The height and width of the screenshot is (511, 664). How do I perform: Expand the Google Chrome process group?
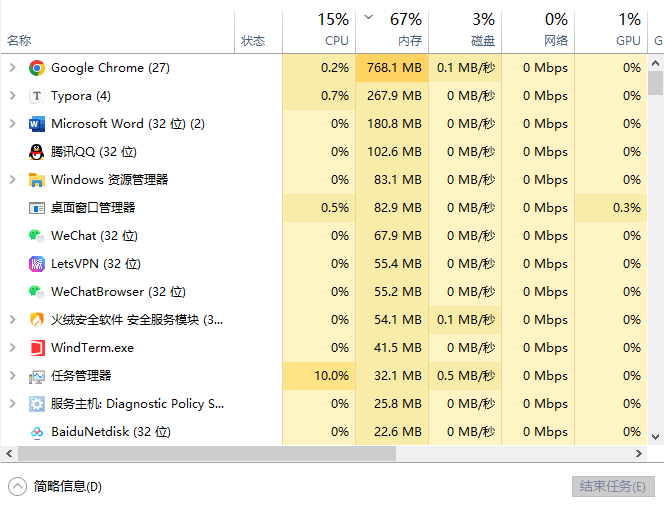click(x=13, y=68)
